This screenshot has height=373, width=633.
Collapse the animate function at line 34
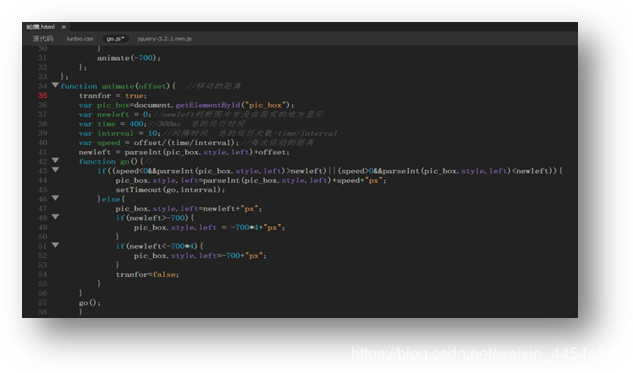(55, 85)
